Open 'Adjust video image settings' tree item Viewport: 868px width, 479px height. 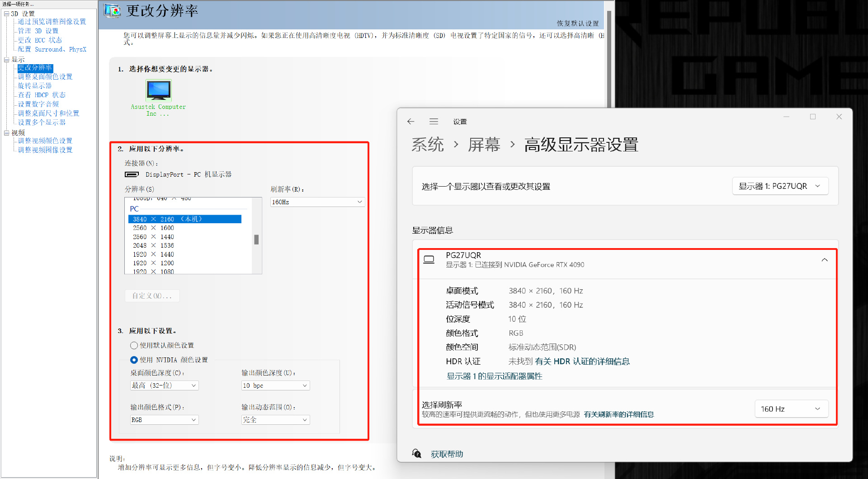[45, 150]
